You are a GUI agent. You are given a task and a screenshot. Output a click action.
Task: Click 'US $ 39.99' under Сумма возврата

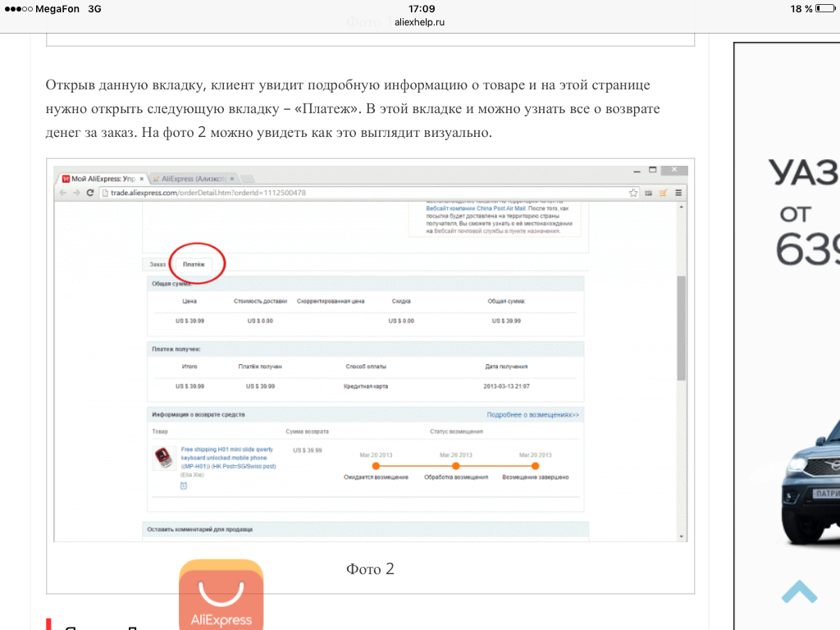point(308,450)
